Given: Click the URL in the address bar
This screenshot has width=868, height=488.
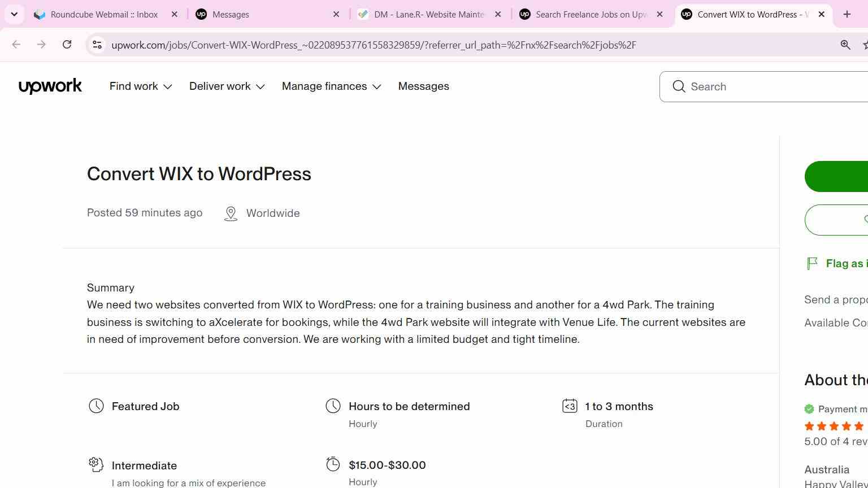Looking at the screenshot, I should (x=374, y=45).
